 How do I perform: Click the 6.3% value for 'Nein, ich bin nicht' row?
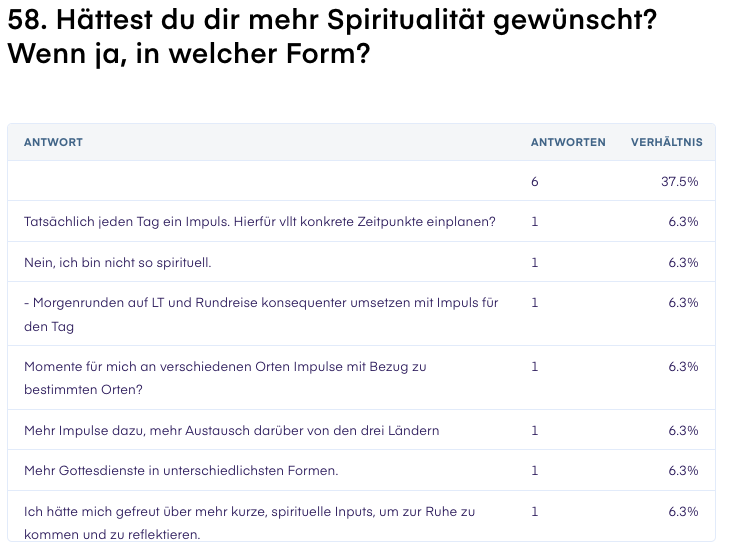pyautogui.click(x=683, y=262)
